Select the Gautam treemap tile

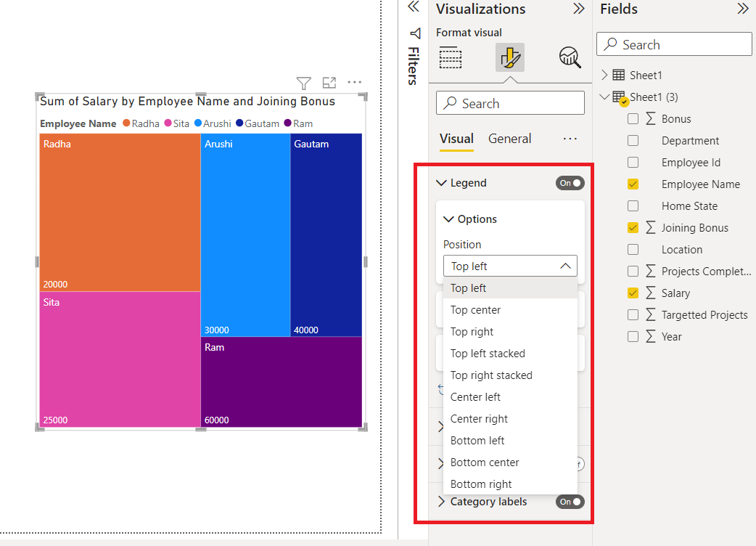(326, 235)
